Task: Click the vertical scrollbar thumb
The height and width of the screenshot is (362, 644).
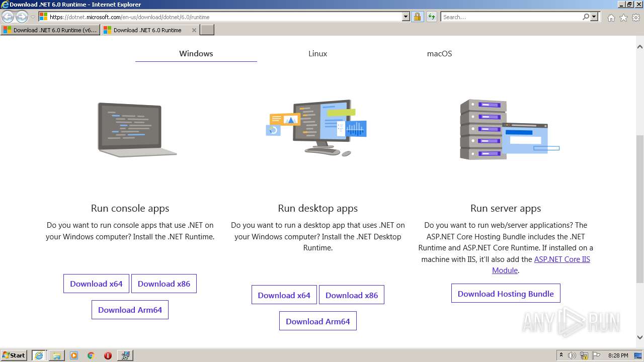Action: (x=640, y=209)
